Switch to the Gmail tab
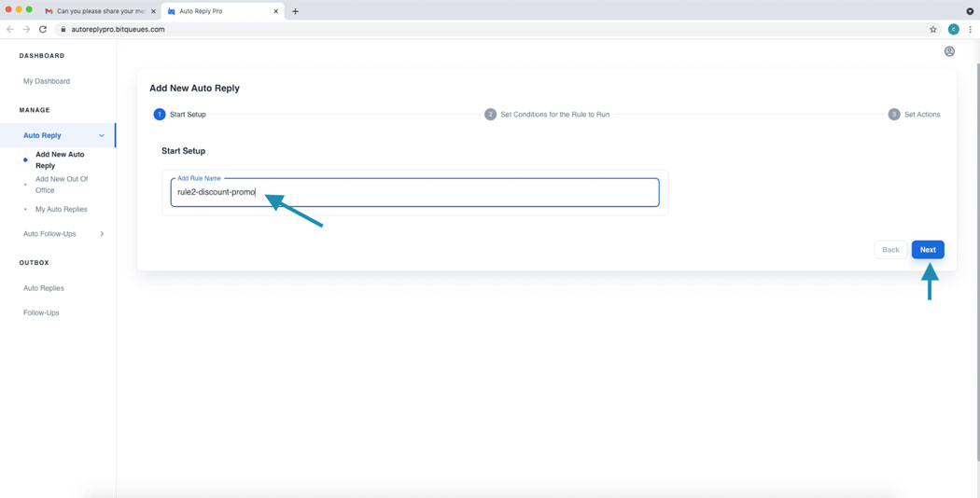This screenshot has height=498, width=980. point(100,11)
